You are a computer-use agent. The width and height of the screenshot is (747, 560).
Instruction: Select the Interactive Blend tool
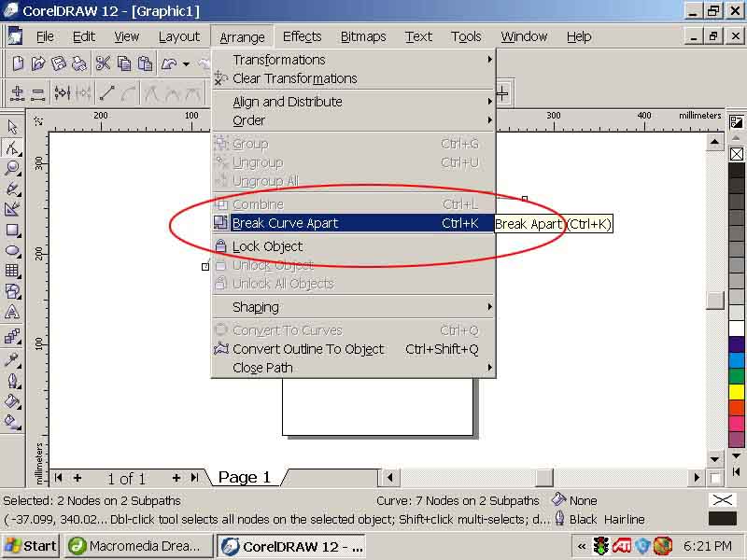(12, 336)
